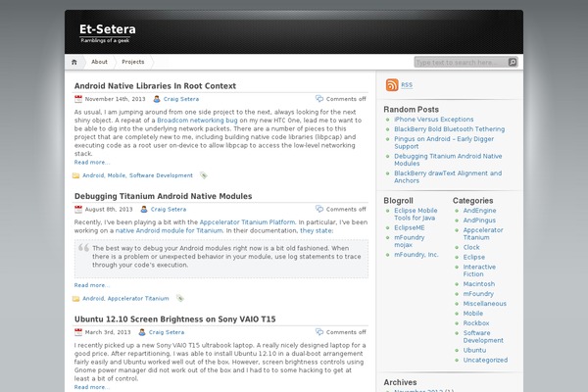Screen dimensions: 588x392
Task: Click Read more under Android Native Libraries post
Action: click(92, 163)
